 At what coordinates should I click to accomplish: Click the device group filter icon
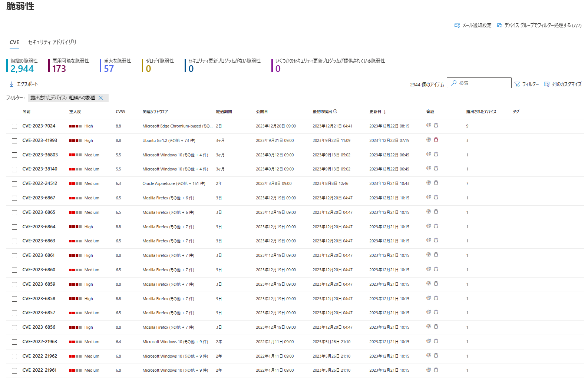499,25
